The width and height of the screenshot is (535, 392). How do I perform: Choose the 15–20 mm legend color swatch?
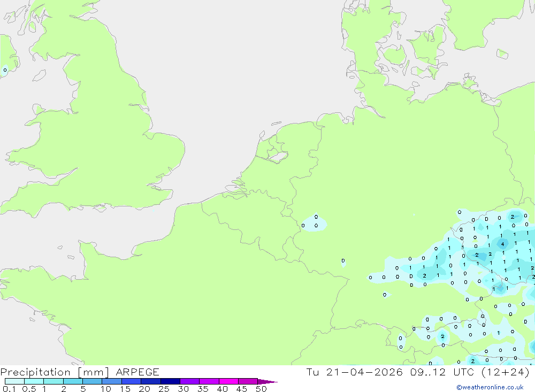click(132, 381)
